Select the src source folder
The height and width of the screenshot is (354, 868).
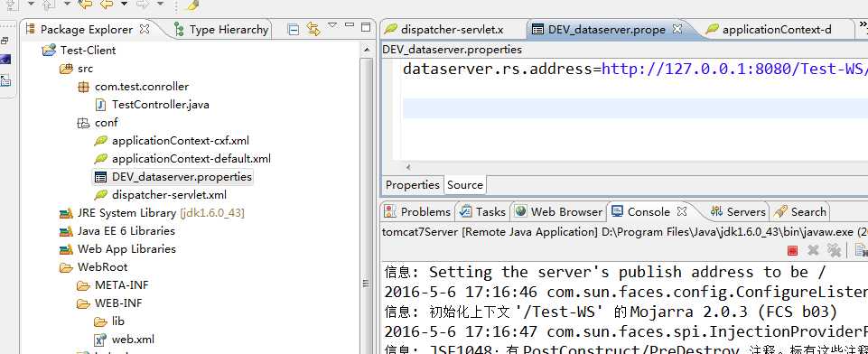point(77,69)
